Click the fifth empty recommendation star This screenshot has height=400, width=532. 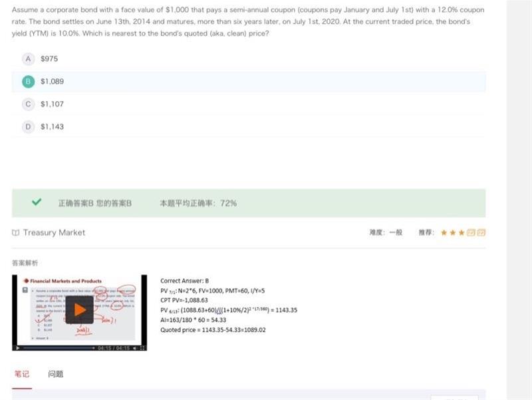[481, 232]
